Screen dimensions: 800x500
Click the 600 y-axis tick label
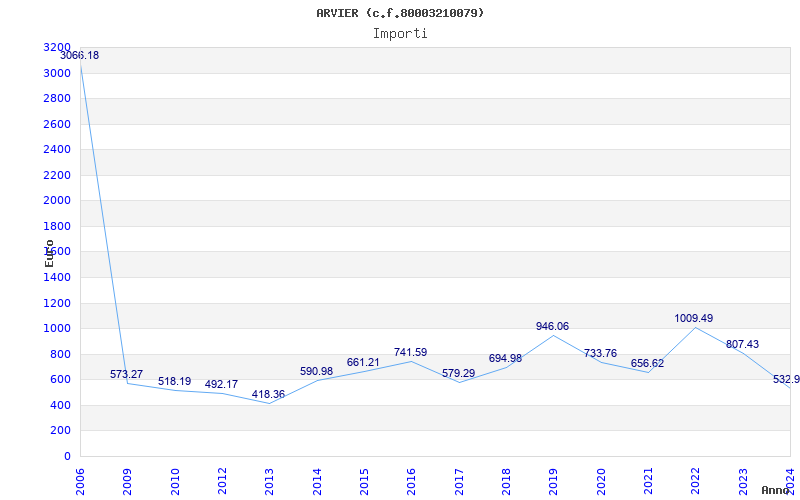pos(60,380)
